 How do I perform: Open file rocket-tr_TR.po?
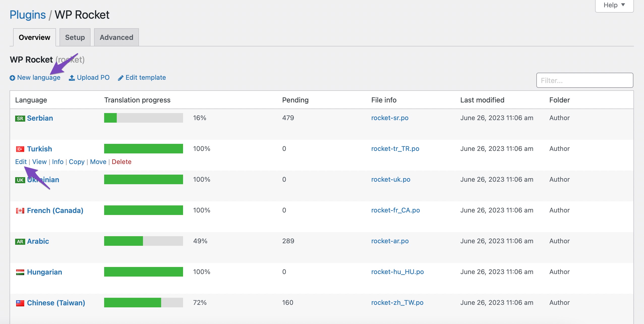[395, 149]
